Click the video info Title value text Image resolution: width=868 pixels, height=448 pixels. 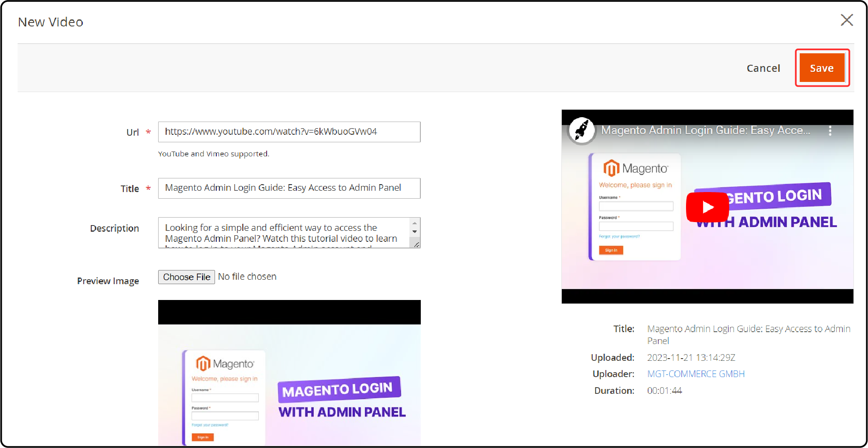[749, 335]
